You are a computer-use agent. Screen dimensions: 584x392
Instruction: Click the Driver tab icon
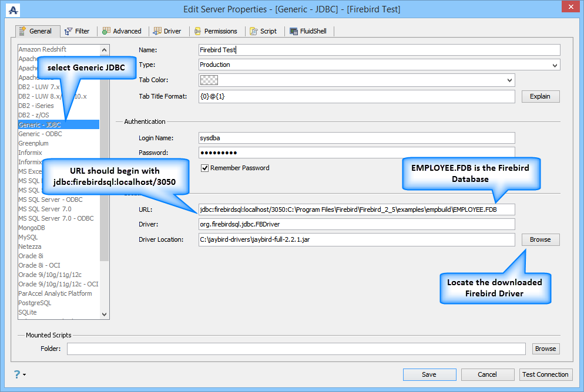157,31
